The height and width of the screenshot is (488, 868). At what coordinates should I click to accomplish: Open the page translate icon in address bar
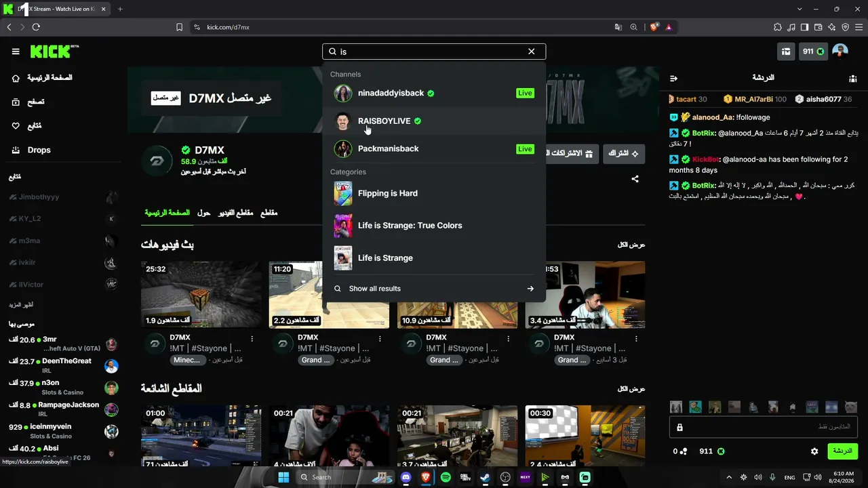tap(618, 27)
